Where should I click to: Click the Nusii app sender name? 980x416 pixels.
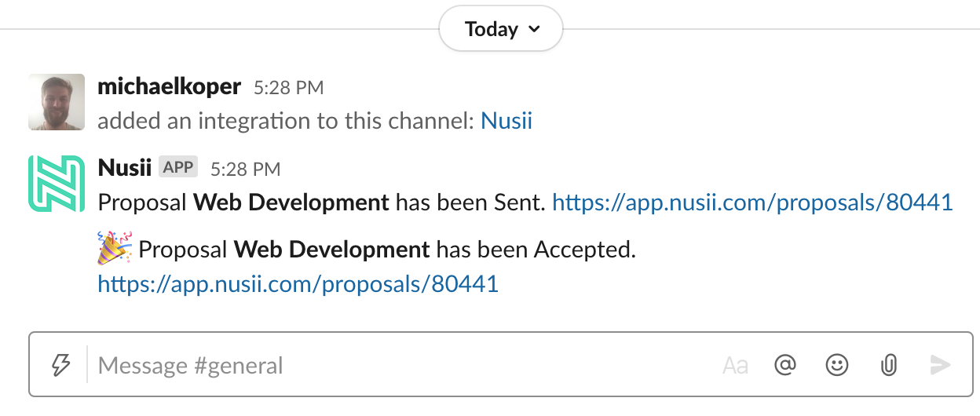(124, 168)
